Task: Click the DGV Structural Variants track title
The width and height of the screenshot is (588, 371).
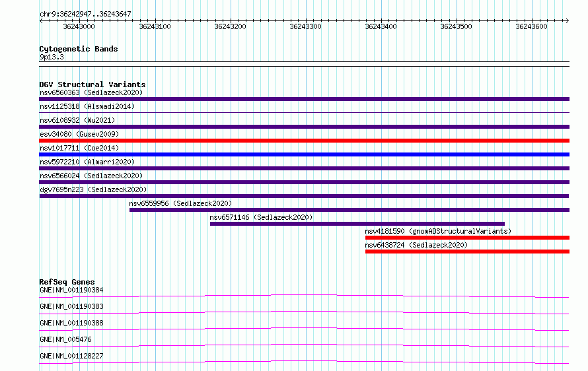Action: (x=92, y=84)
